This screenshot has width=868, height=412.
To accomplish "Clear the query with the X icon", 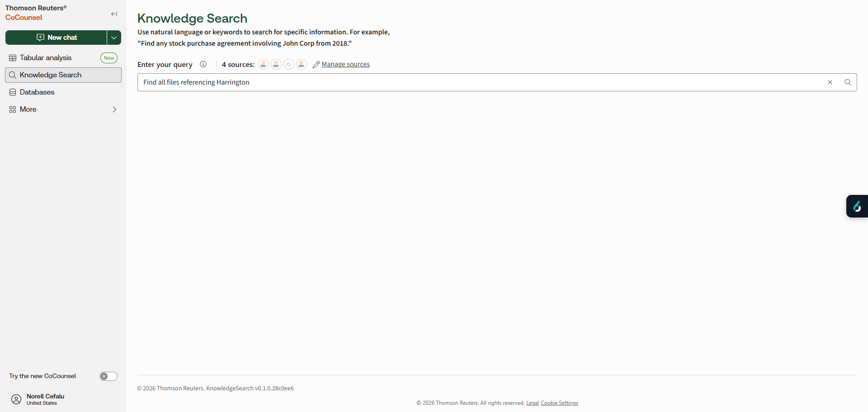I will pos(830,82).
